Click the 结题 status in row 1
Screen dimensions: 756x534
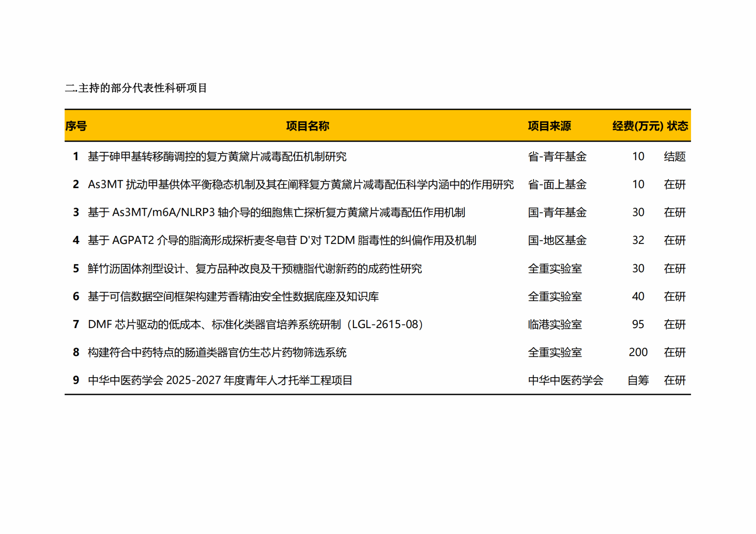click(674, 156)
